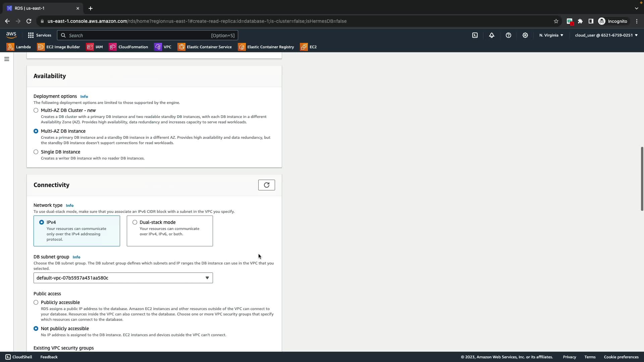Open Lambda bookmark shortcut
The image size is (644, 362).
(x=19, y=47)
